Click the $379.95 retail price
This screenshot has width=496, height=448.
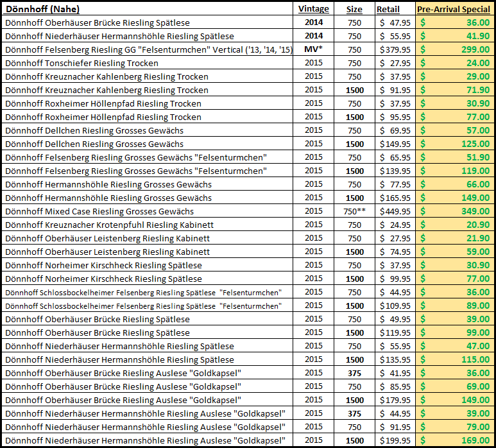tap(395, 49)
